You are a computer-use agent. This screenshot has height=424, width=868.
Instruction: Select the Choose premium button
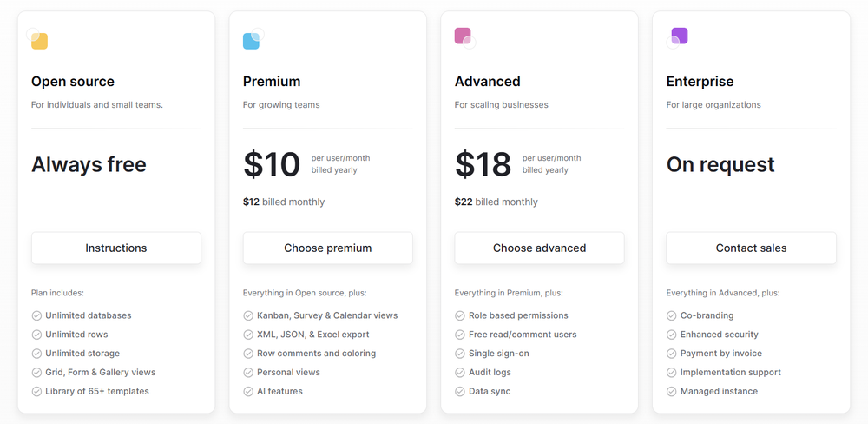328,248
